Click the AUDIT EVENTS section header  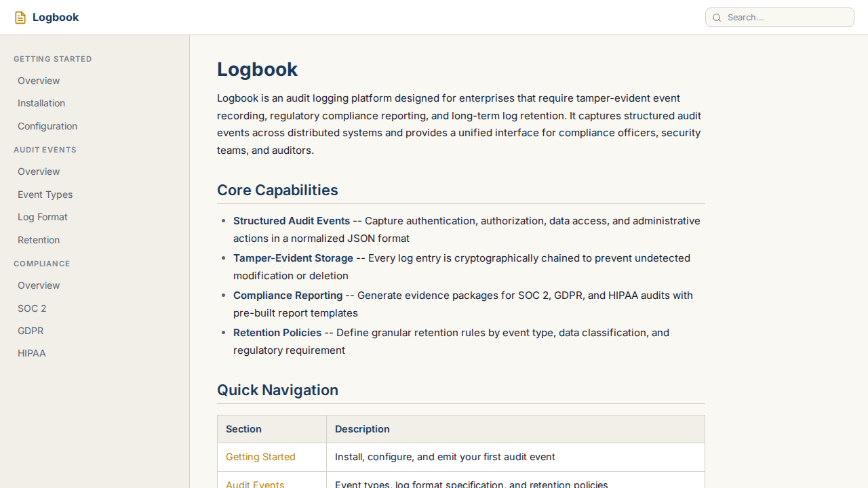(45, 150)
